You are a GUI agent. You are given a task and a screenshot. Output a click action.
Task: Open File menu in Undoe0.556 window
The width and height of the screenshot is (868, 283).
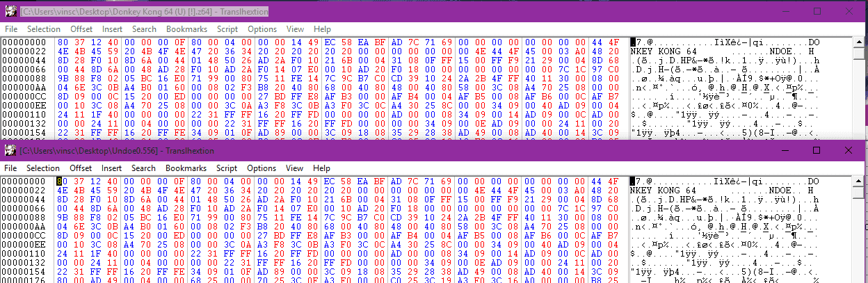(x=11, y=168)
